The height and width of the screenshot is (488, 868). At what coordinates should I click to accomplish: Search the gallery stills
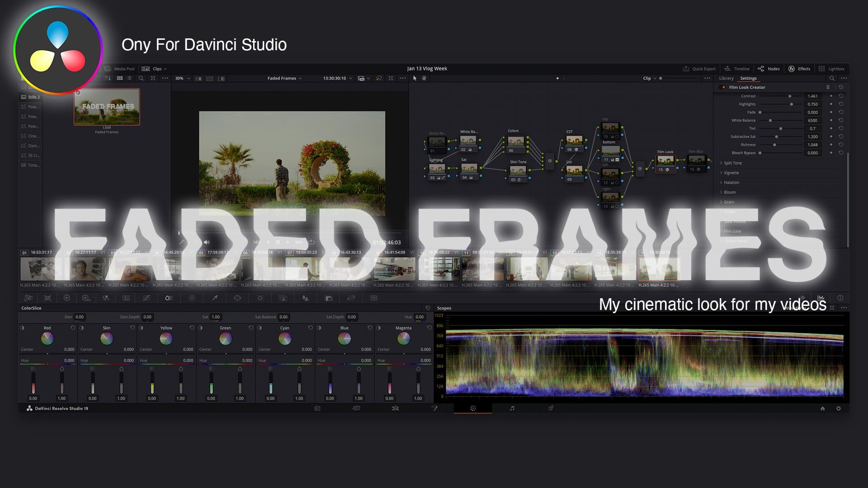click(141, 78)
